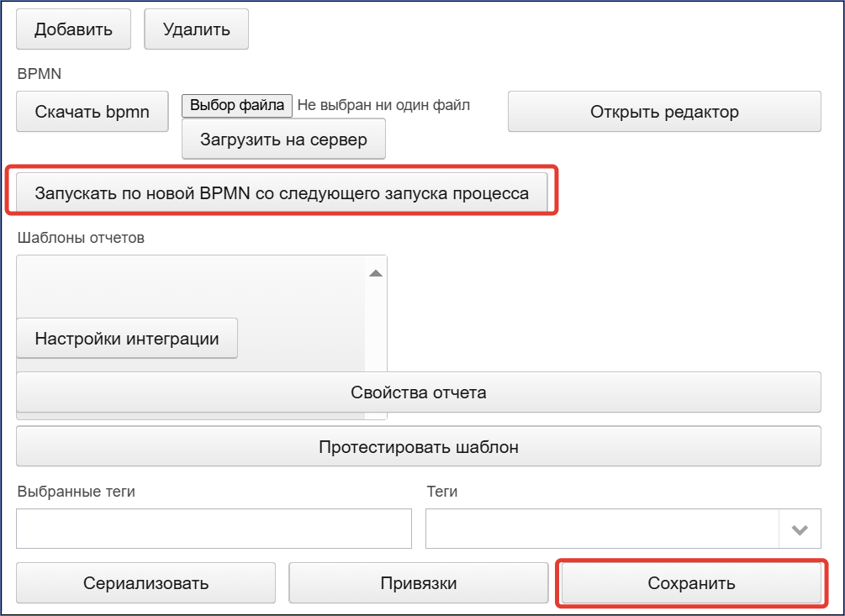Screen dimensions: 845x616
Task: Click inside the Теги combo box field
Action: tap(602, 529)
